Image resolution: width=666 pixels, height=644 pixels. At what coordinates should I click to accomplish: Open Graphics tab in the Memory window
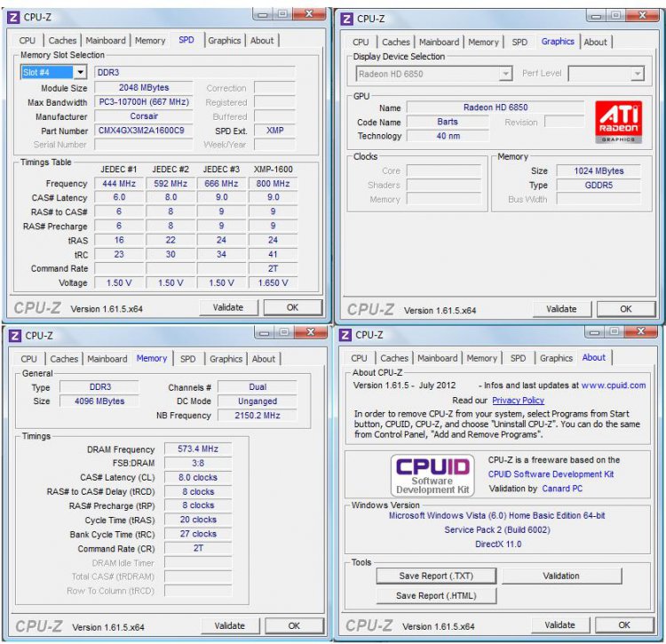point(226,359)
